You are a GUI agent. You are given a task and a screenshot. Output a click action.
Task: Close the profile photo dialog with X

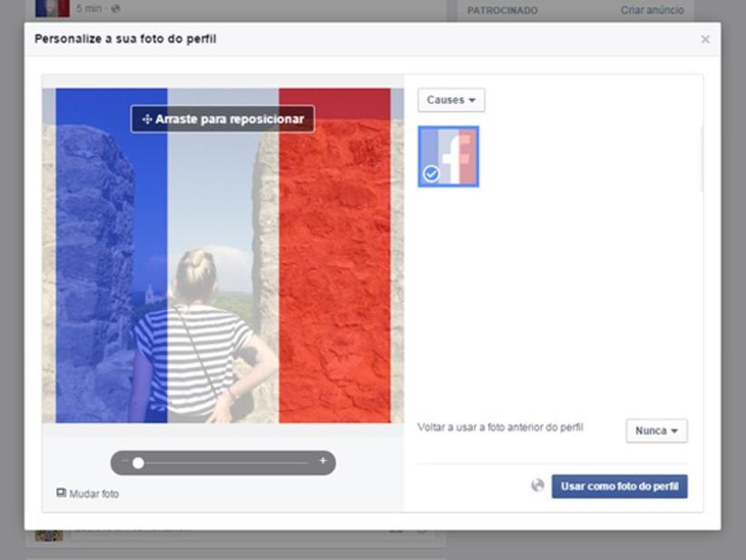(705, 40)
